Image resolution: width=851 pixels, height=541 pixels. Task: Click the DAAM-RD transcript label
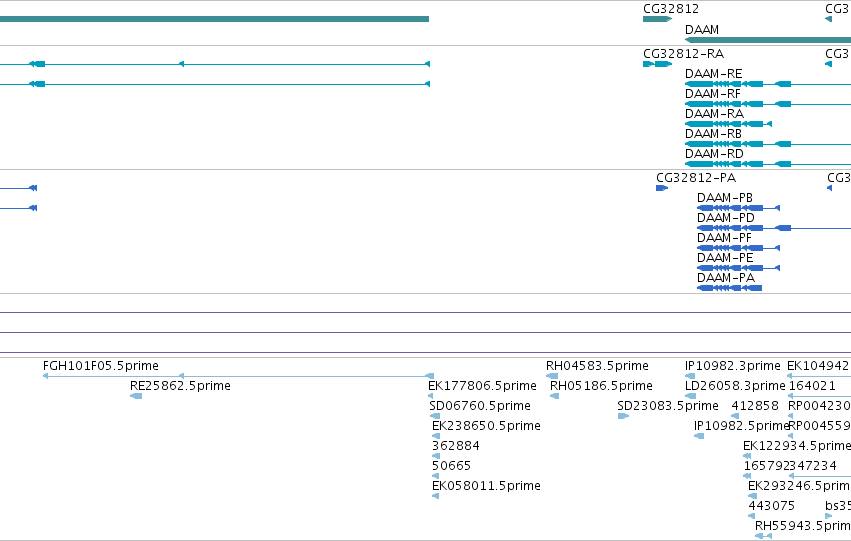coord(714,154)
